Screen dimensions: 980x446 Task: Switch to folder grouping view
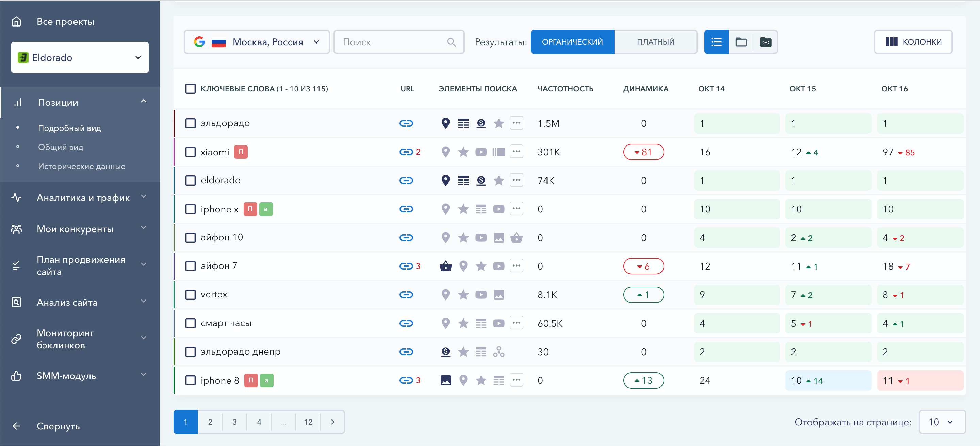[741, 42]
